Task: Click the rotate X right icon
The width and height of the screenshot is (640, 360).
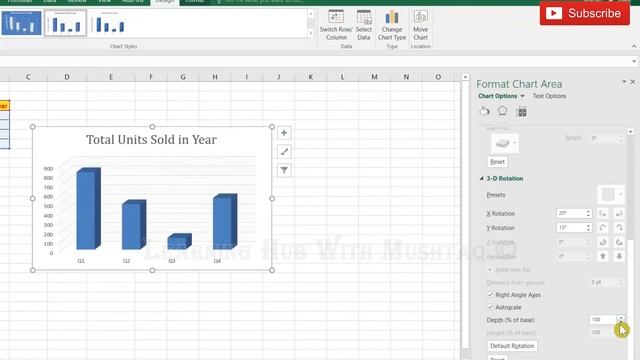Action: [x=619, y=213]
